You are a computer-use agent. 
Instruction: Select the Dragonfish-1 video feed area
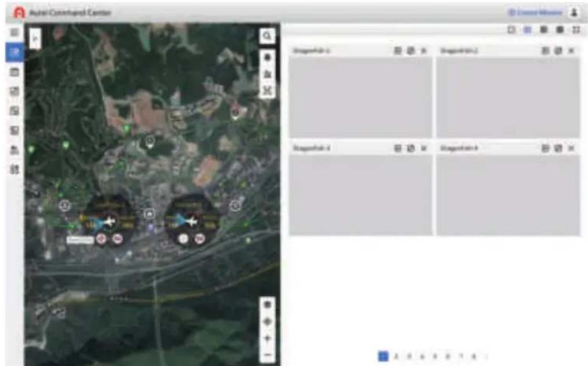click(x=360, y=97)
